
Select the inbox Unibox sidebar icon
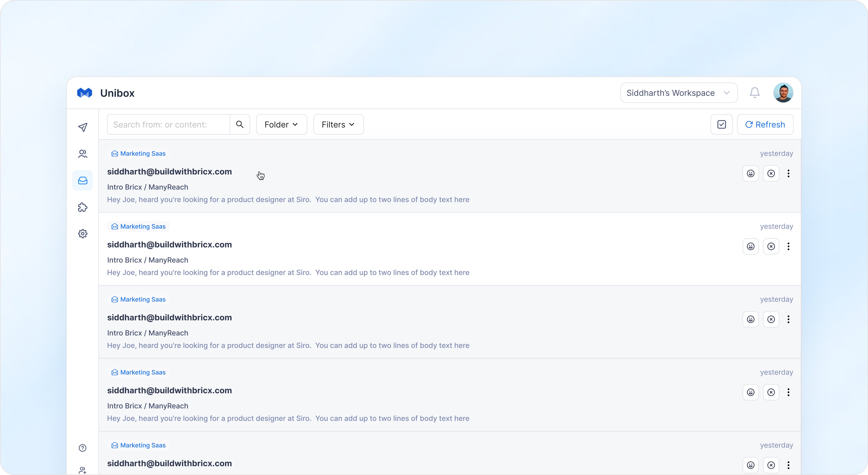coord(83,181)
